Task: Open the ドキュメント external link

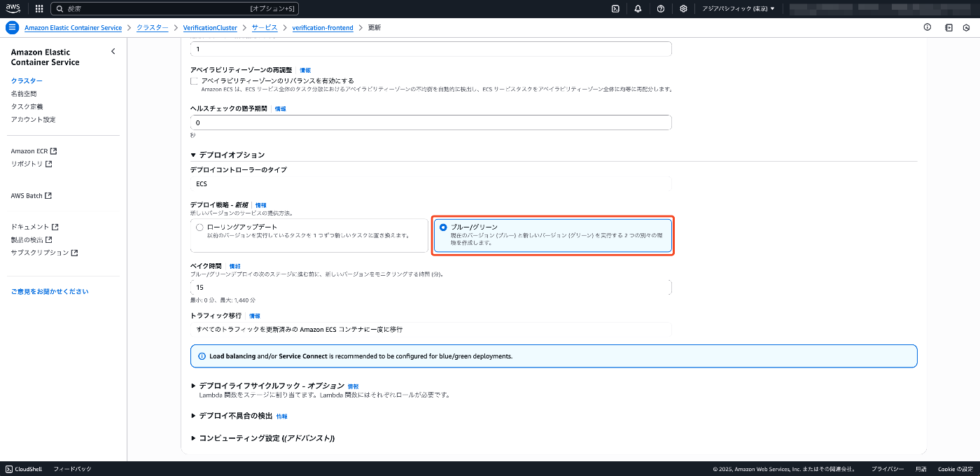Action: [35, 227]
